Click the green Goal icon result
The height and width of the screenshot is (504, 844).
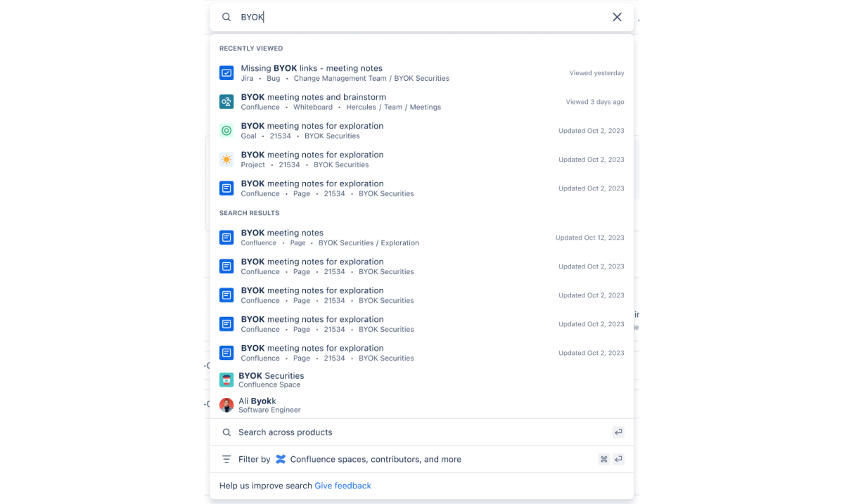226,131
